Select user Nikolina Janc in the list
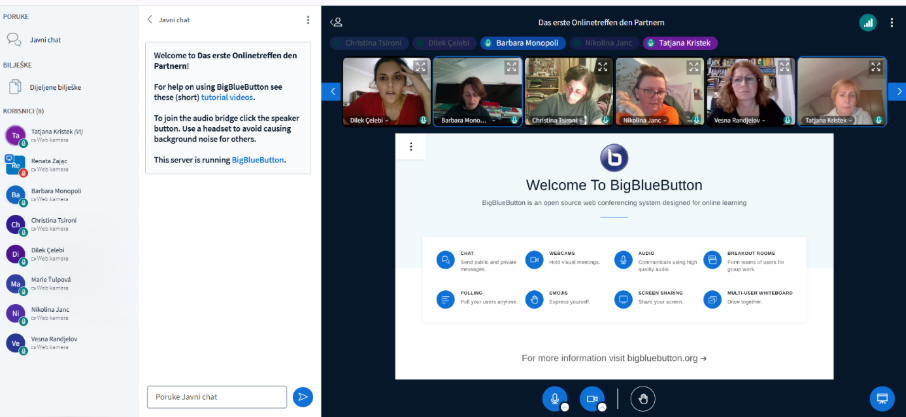906x417 pixels. click(50, 313)
